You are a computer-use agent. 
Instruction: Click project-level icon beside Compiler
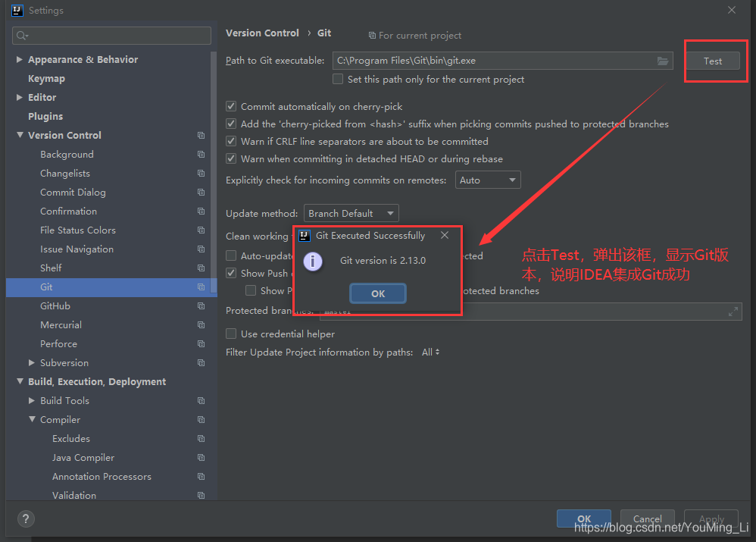[201, 420]
